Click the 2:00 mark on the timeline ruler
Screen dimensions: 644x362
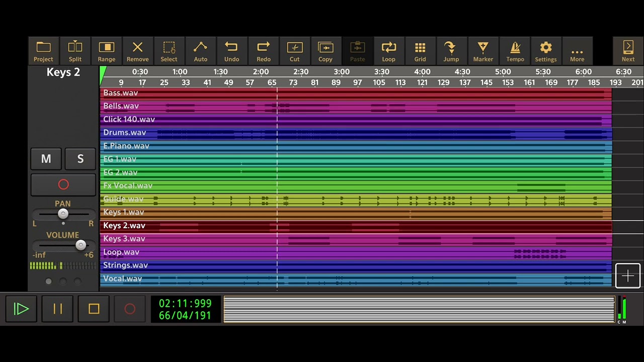pyautogui.click(x=261, y=72)
